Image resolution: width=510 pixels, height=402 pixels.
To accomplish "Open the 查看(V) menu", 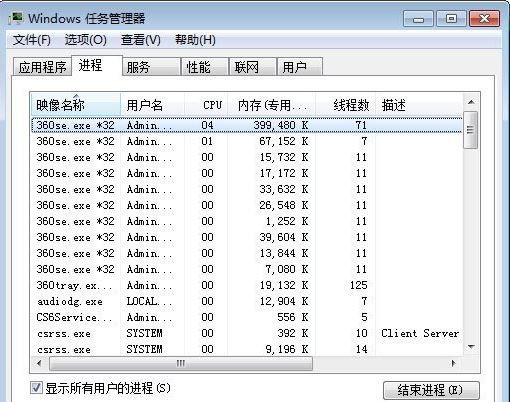I will (141, 40).
